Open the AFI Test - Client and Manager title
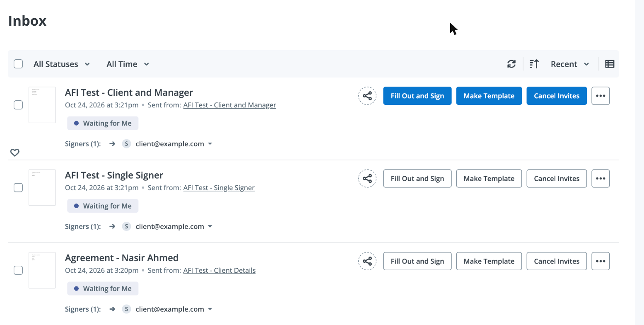 129,92
